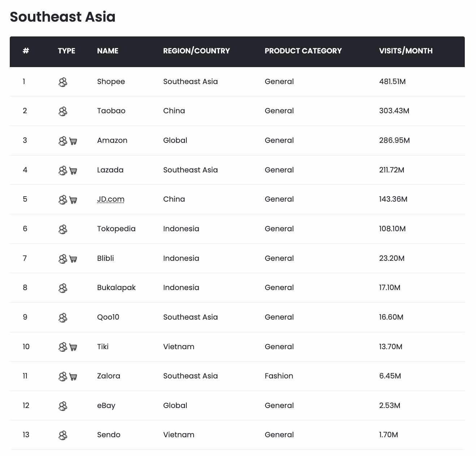Click the cart icon in Blibli row
476x456 pixels.
coord(73,259)
